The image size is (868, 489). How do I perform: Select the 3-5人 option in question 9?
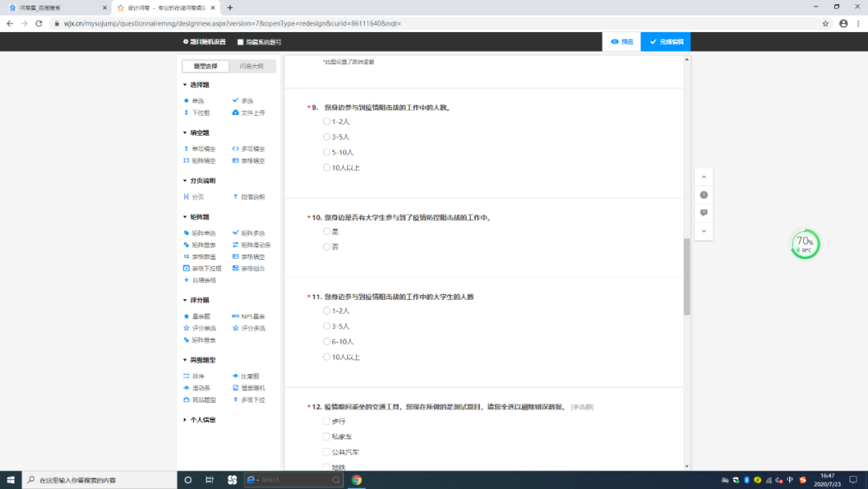(x=327, y=137)
